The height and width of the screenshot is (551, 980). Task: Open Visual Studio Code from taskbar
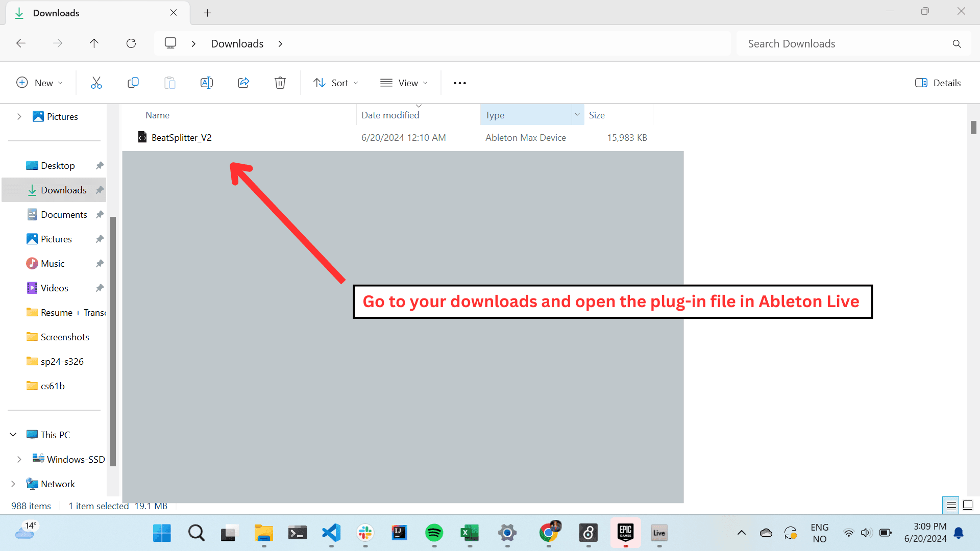[x=332, y=532]
